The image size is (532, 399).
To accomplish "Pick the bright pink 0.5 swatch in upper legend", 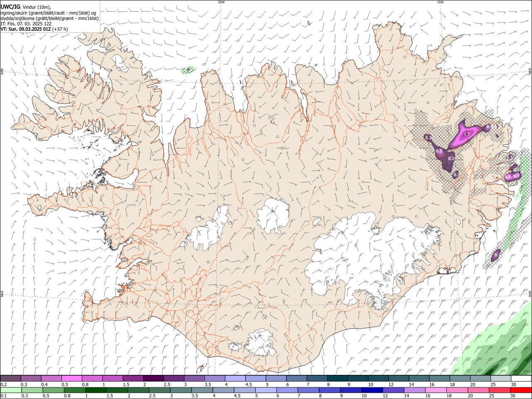I will coord(71,379).
